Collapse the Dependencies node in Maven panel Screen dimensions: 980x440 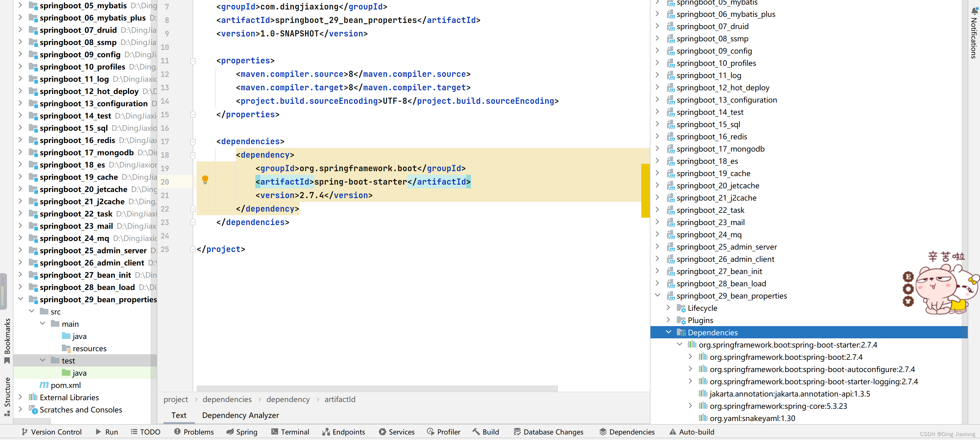669,332
